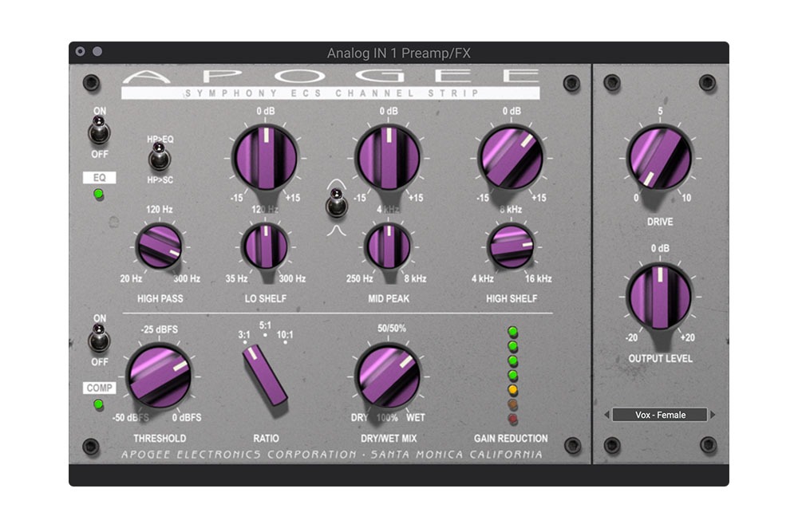This screenshot has width=798, height=532.
Task: Click the compressor Threshold knob
Action: pos(159,376)
